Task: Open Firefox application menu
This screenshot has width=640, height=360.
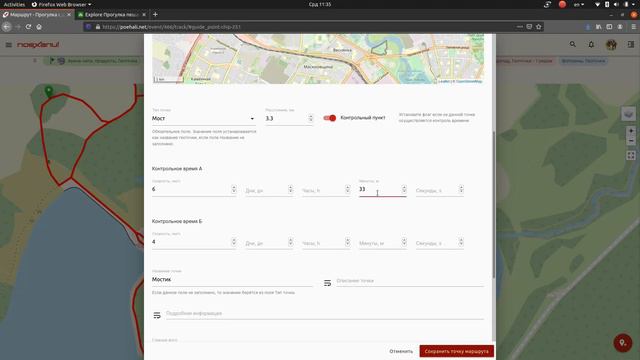Action: coord(633,27)
